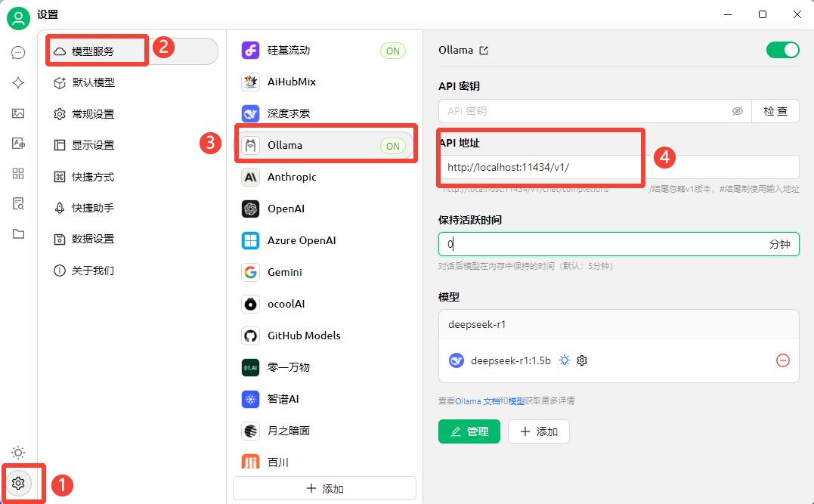The image size is (814, 504).
Task: Open 快捷助手 settings menu
Action: click(132, 208)
